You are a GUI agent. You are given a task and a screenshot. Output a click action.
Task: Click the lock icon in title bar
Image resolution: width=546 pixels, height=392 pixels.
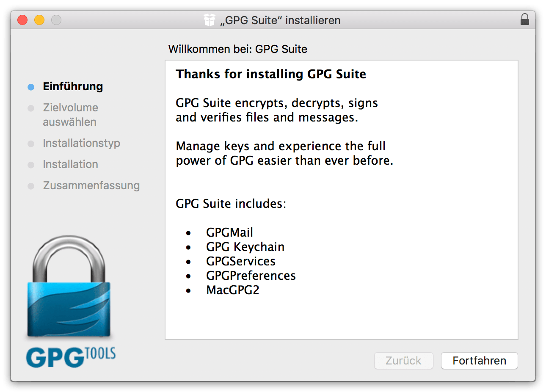pos(524,19)
